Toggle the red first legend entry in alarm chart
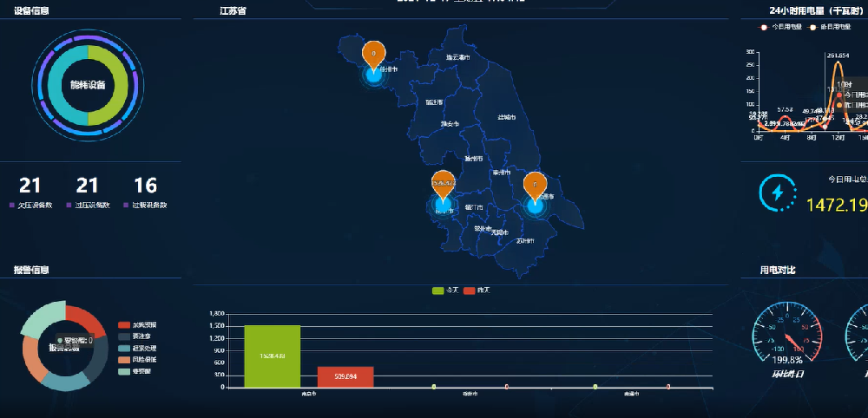Screen dimensions: 868x418 [123, 324]
